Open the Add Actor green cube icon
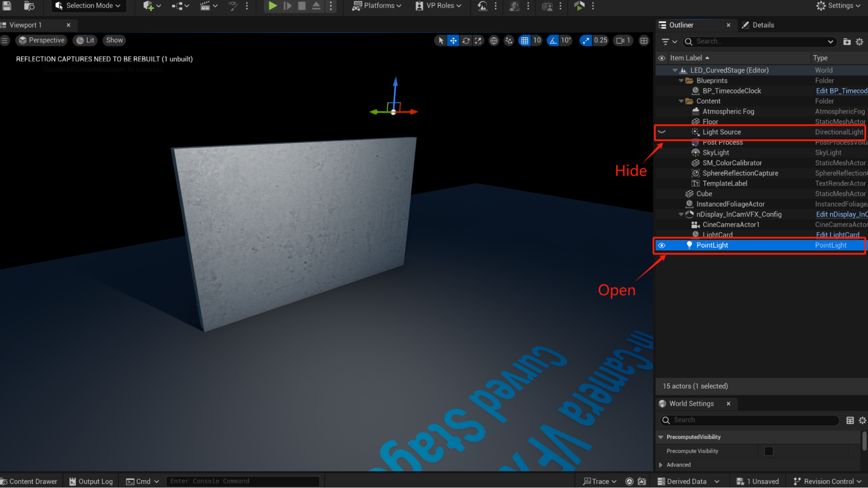 (x=149, y=6)
